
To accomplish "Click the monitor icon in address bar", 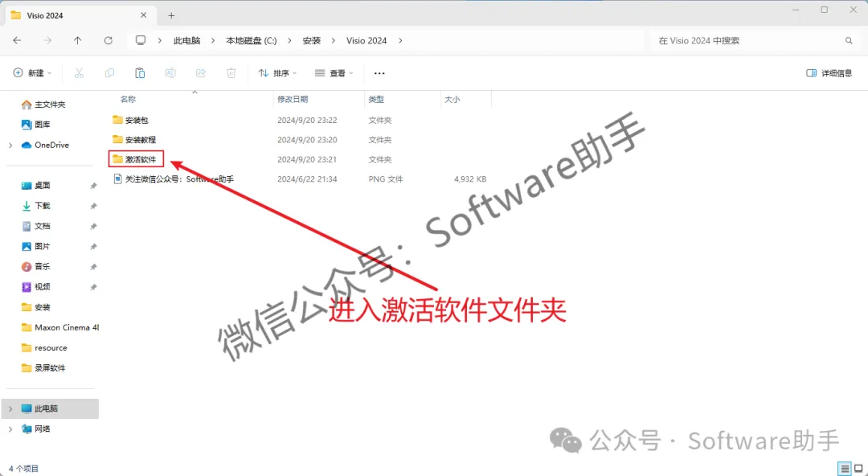I will click(141, 40).
